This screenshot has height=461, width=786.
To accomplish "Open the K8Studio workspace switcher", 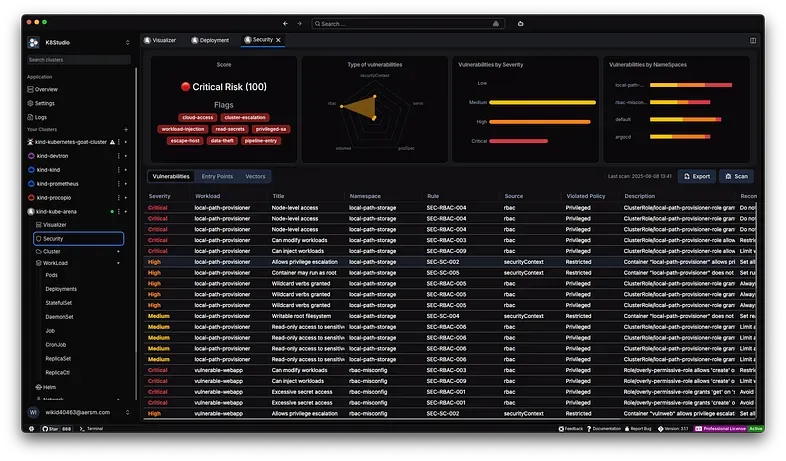I will point(127,42).
